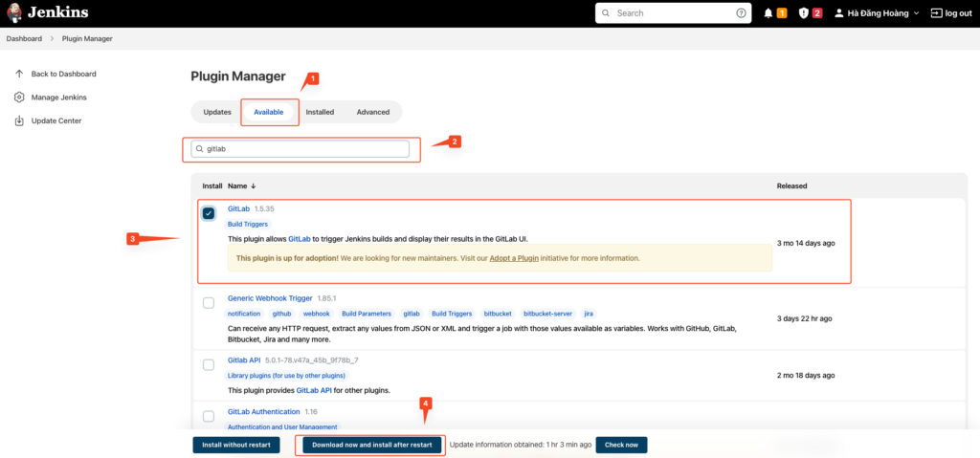Click the webhook tag label
Screen dimensions: 980x458
pyautogui.click(x=316, y=314)
